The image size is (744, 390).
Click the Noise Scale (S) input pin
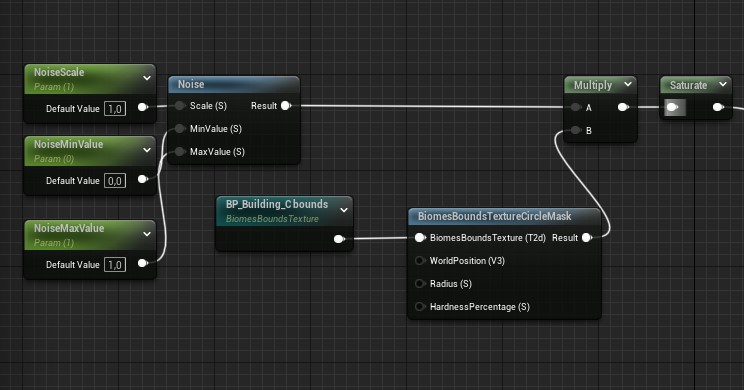(179, 105)
